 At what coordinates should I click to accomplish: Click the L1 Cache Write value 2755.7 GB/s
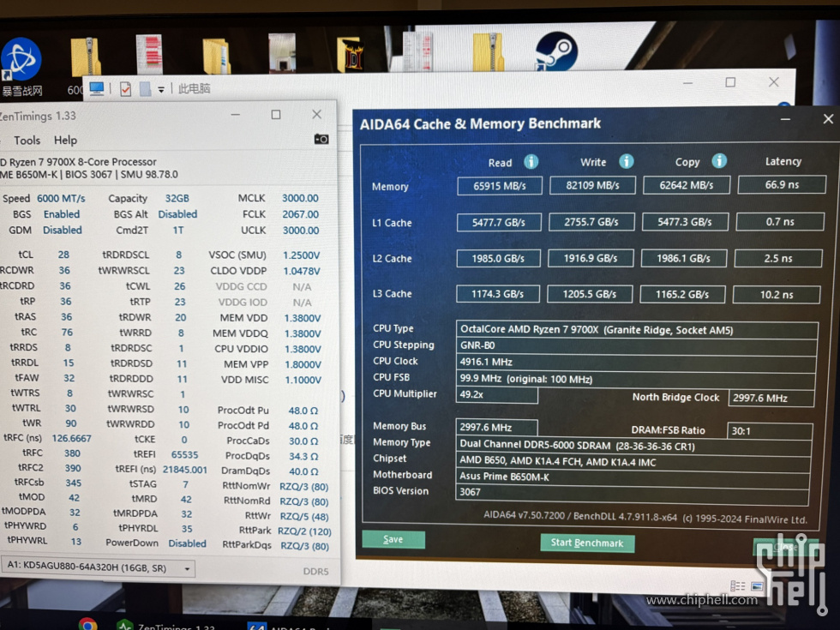[591, 222]
